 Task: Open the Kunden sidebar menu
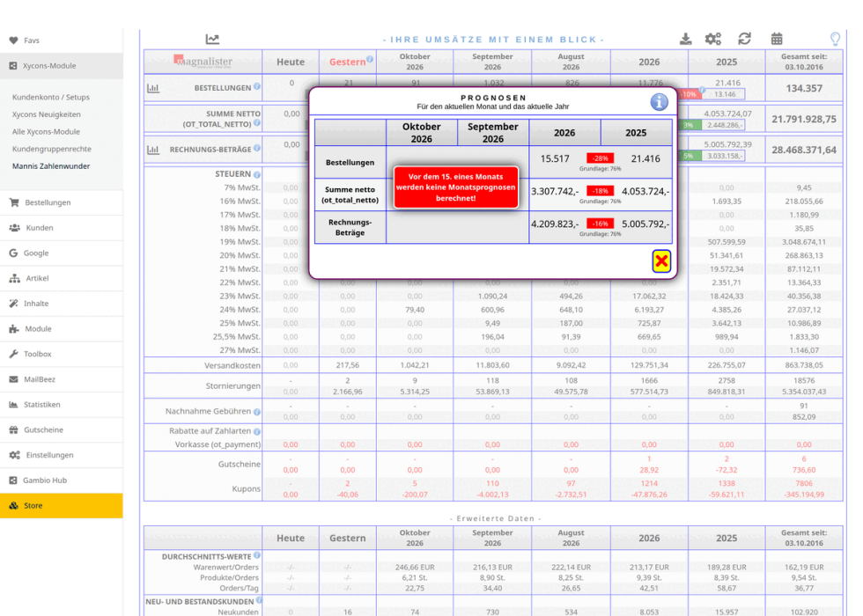pyautogui.click(x=62, y=228)
